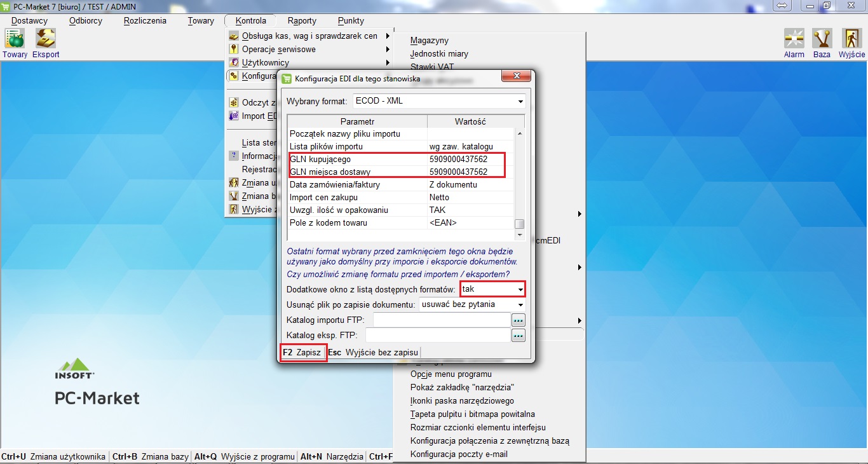
Task: Click Wyjście menu entry icon in Kontrola menu
Action: click(x=233, y=210)
